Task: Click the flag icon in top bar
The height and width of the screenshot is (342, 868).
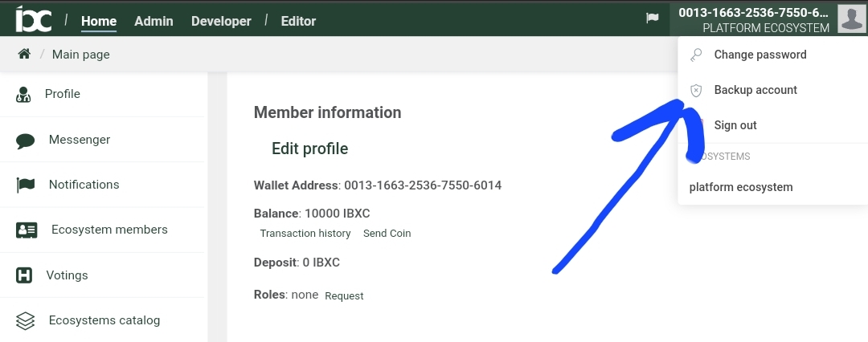Action: 653,18
